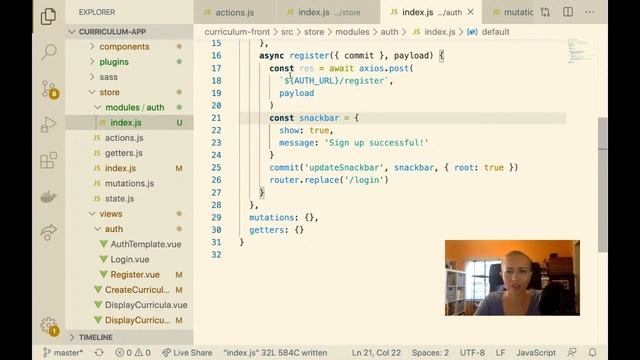This screenshot has height=360, width=640.
Task: Click the master branch indicator
Action: [x=63, y=353]
